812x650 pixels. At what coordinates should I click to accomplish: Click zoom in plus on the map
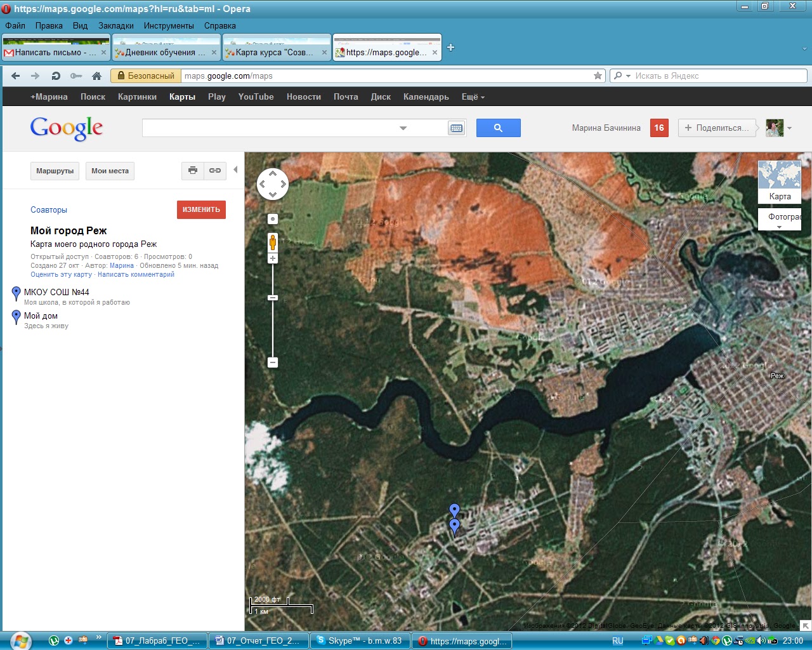[x=273, y=258]
